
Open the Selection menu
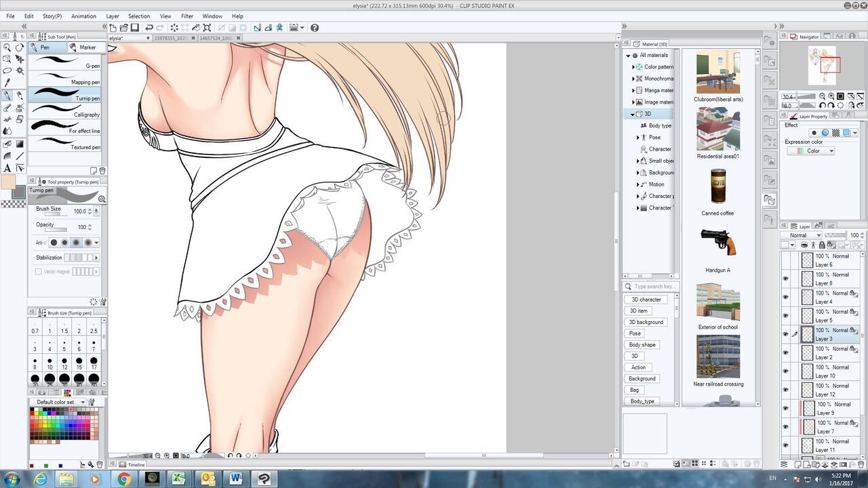point(139,16)
